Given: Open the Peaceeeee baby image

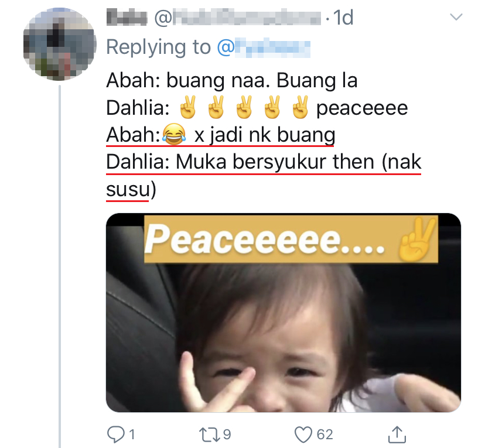Looking at the screenshot, I should [x=283, y=313].
